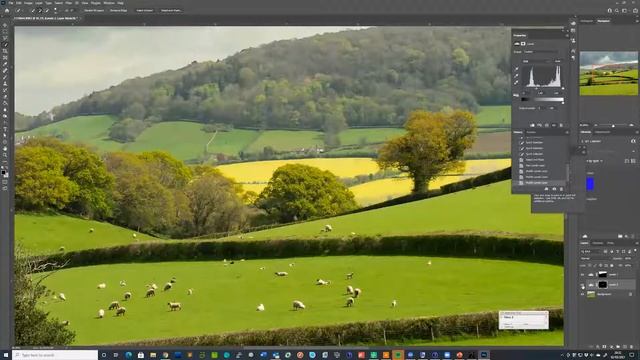This screenshot has height=360, width=640.
Task: Select the Clone Stamp tool
Action: click(x=5, y=84)
